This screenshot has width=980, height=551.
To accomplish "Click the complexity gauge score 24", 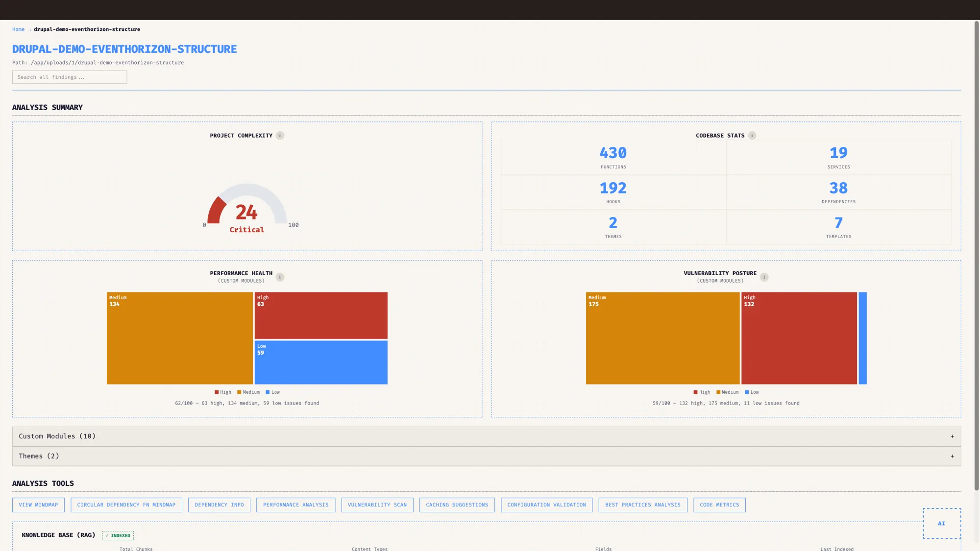I will [246, 213].
